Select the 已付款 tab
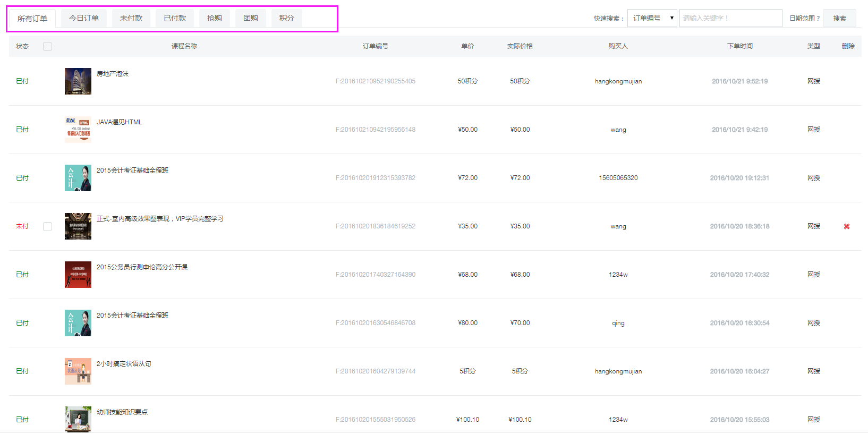The width and height of the screenshot is (868, 434). (175, 18)
